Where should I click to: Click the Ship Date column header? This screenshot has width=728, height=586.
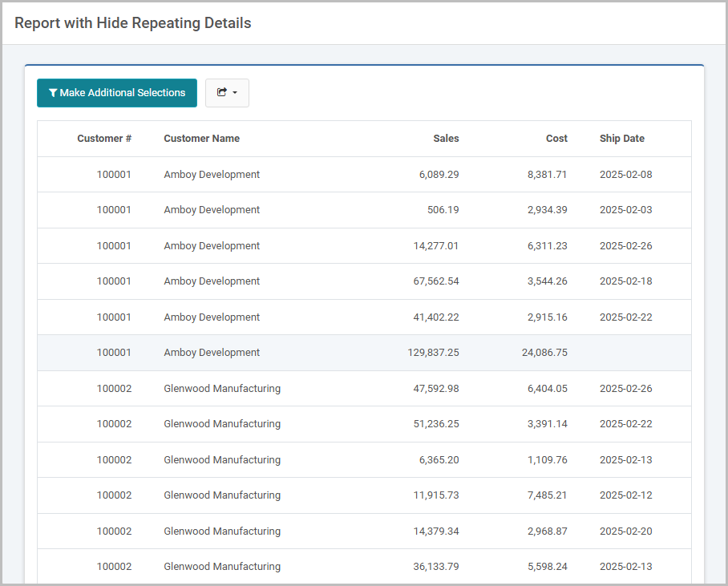[x=621, y=139]
